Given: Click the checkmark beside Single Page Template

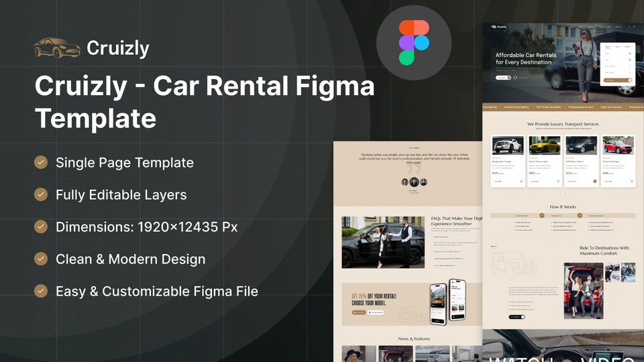Looking at the screenshot, I should [x=41, y=162].
